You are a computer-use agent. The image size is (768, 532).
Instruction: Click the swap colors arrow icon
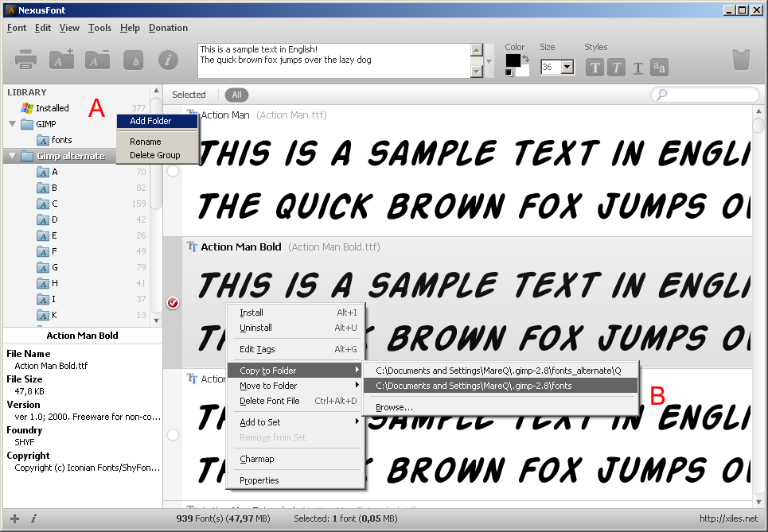click(x=525, y=58)
